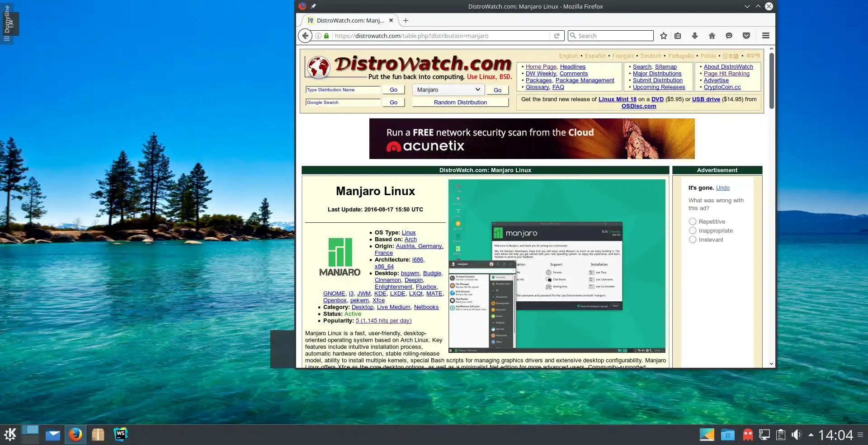Click the pin icon in the Firefox title bar
The height and width of the screenshot is (445, 868).
click(x=313, y=6)
